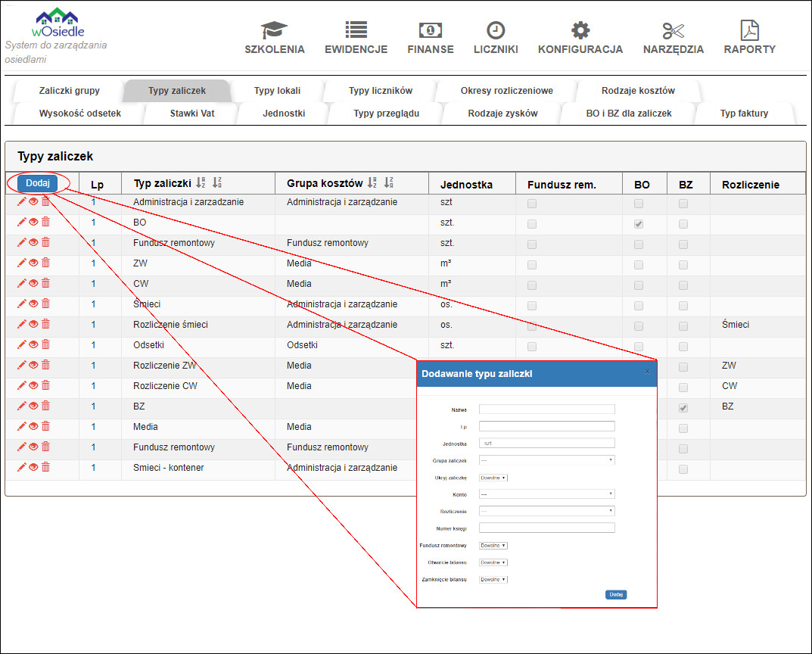Toggle BZ checkbox in the BZ row
This screenshot has width=812, height=654.
pos(683,408)
